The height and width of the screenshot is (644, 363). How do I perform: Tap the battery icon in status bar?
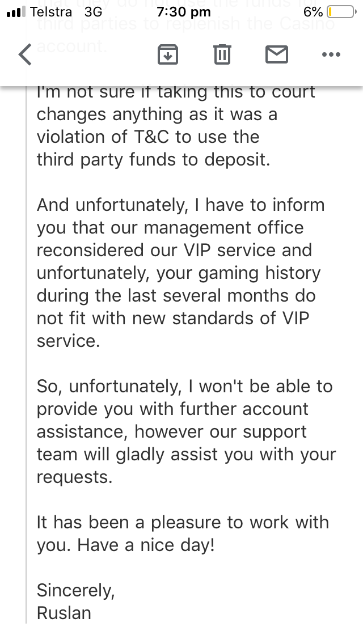pos(341,12)
